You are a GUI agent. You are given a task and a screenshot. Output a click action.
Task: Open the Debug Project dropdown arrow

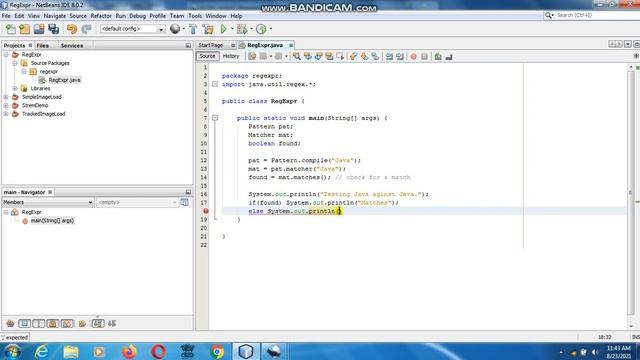tap(251, 29)
